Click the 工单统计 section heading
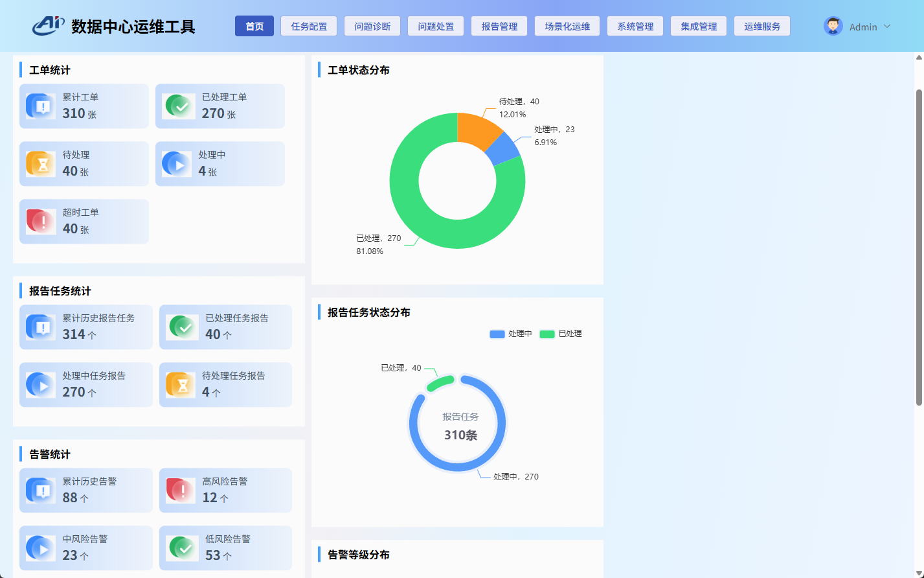Screen dimensions: 924x578 [50, 70]
